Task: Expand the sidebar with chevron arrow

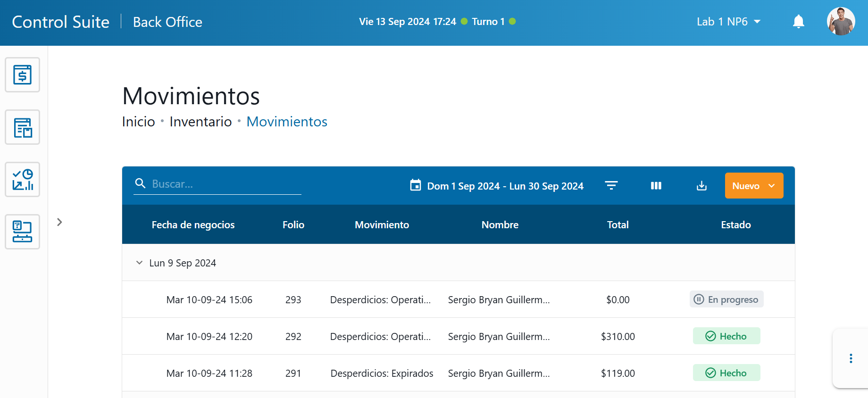Action: pos(59,222)
